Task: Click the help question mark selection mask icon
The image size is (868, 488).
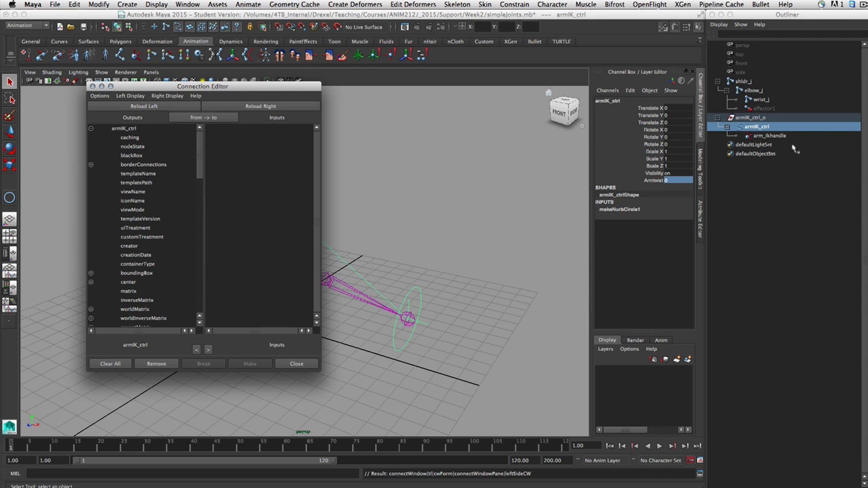Action: point(237,27)
